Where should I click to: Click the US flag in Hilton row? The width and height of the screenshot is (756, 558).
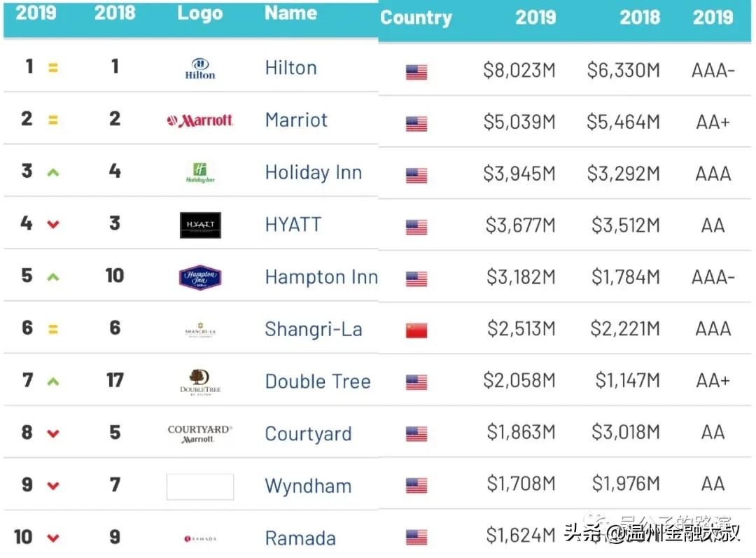pyautogui.click(x=416, y=71)
